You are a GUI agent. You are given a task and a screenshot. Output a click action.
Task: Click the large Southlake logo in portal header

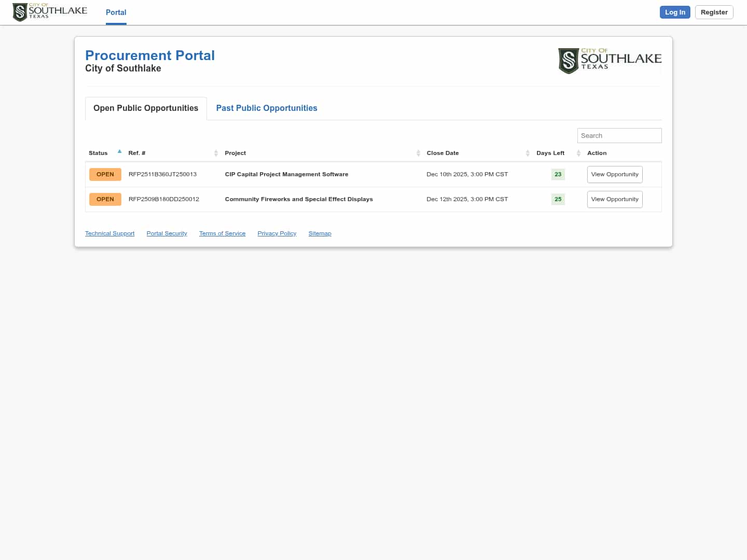[x=610, y=61]
